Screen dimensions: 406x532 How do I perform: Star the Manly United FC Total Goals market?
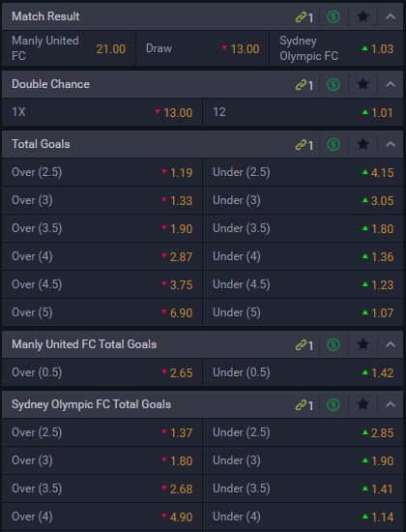(362, 344)
